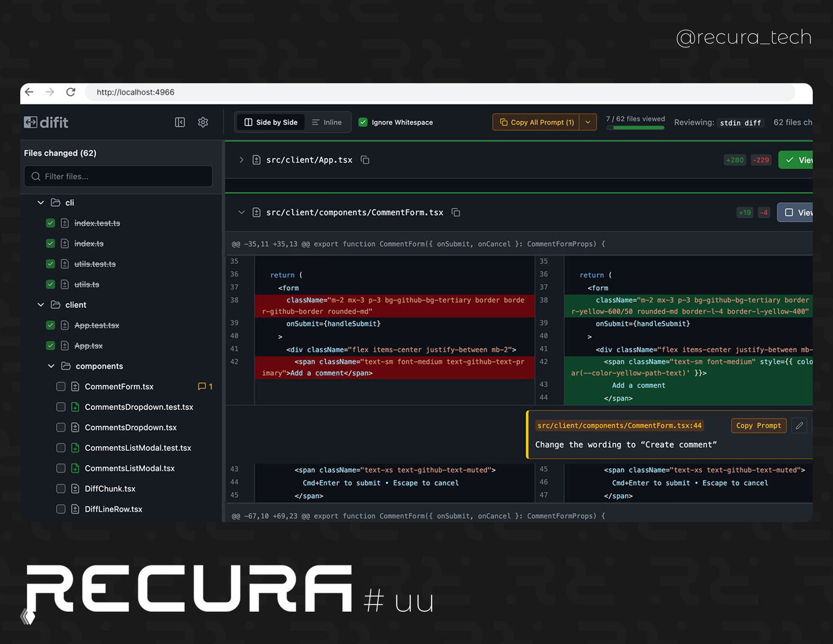Disable the Ignore Whitespace option
The height and width of the screenshot is (644, 833).
363,122
